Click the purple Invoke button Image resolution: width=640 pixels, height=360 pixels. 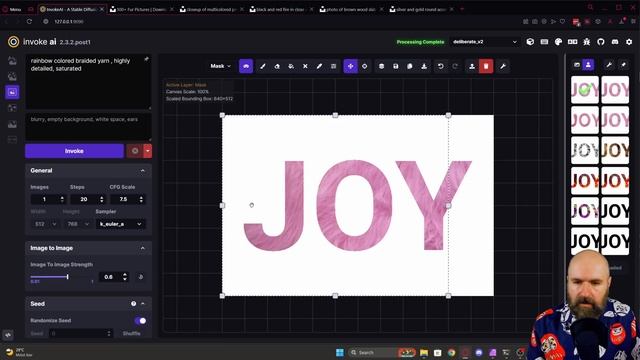[74, 151]
